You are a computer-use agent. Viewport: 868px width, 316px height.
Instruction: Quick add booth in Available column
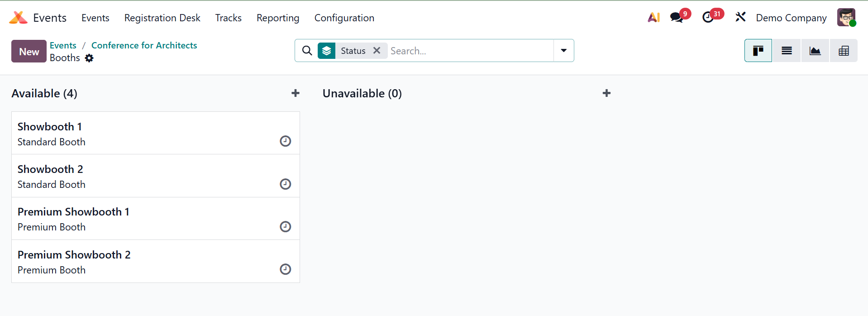pos(296,93)
